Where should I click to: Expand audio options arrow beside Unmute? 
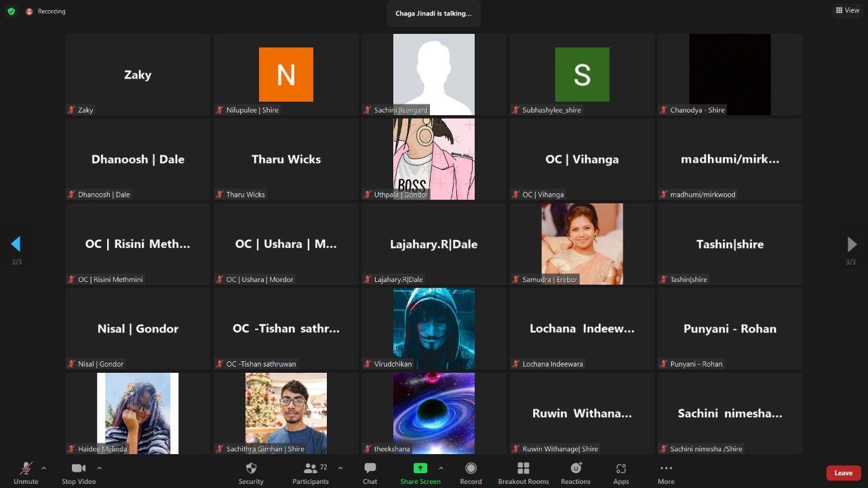(44, 468)
